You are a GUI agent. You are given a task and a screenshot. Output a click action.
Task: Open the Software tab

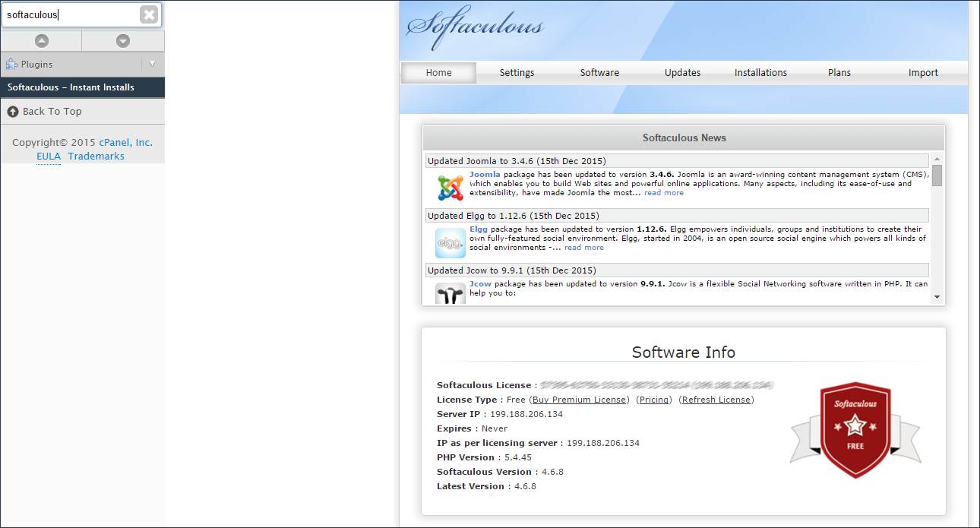pyautogui.click(x=599, y=73)
